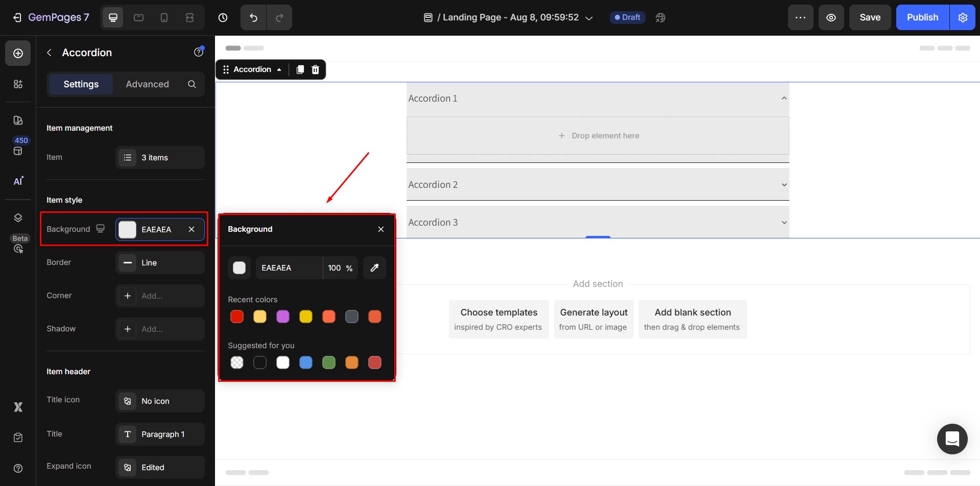Click the undo arrow icon

tap(253, 17)
